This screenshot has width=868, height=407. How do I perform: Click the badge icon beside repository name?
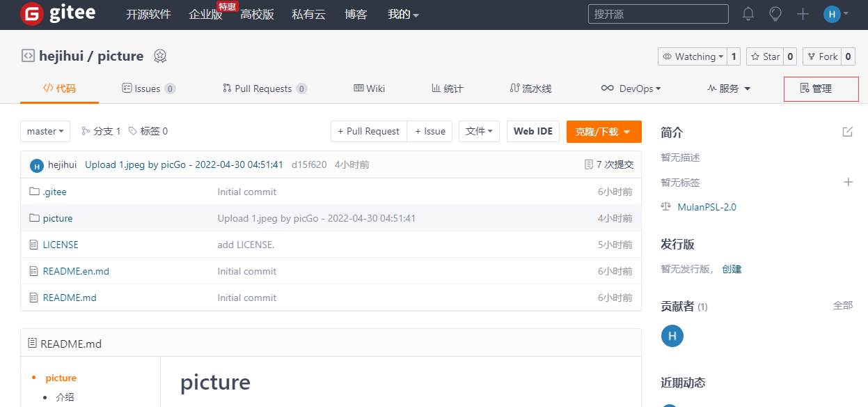coord(160,56)
